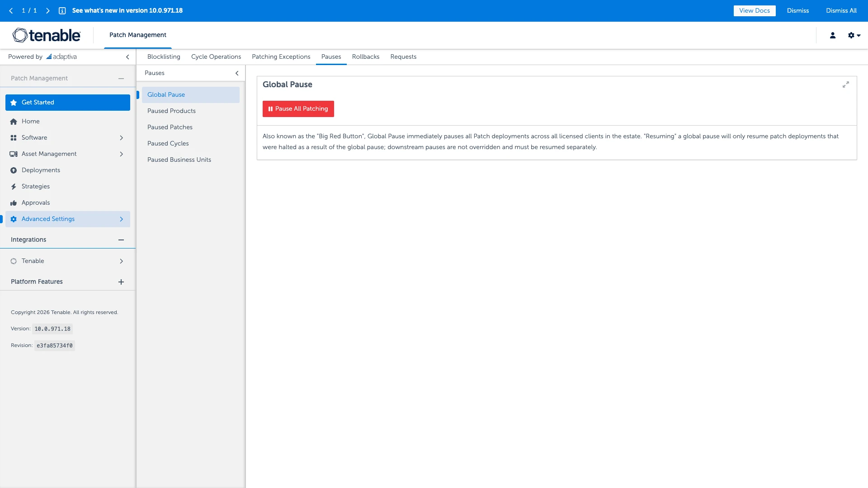Select Paused Patches
Screen dimensions: 868x488
click(x=191, y=127)
